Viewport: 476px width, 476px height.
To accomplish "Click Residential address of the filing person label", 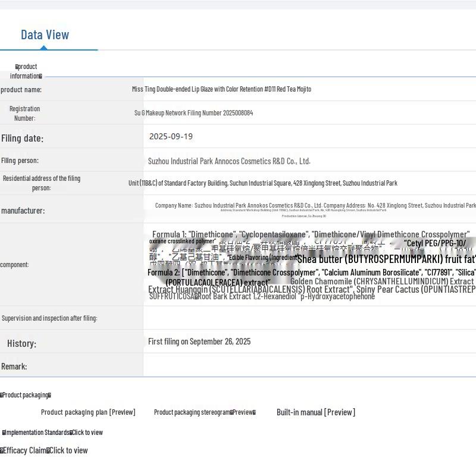I will [x=42, y=183].
